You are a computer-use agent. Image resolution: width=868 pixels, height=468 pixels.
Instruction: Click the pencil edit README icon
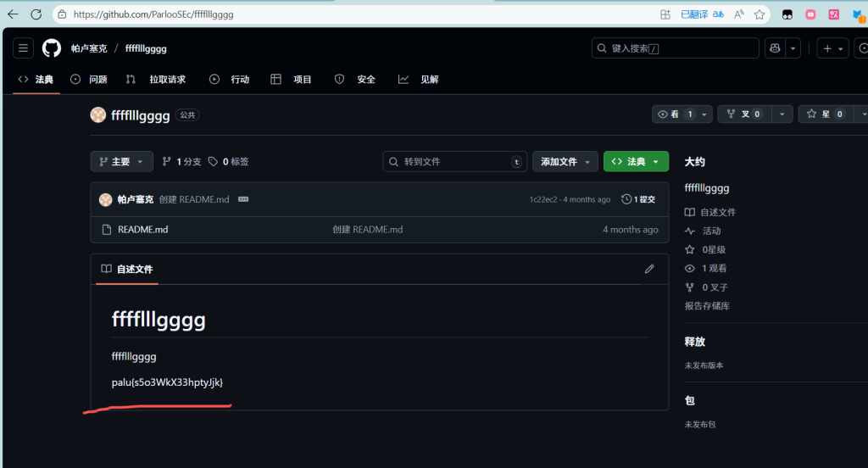[x=649, y=269]
